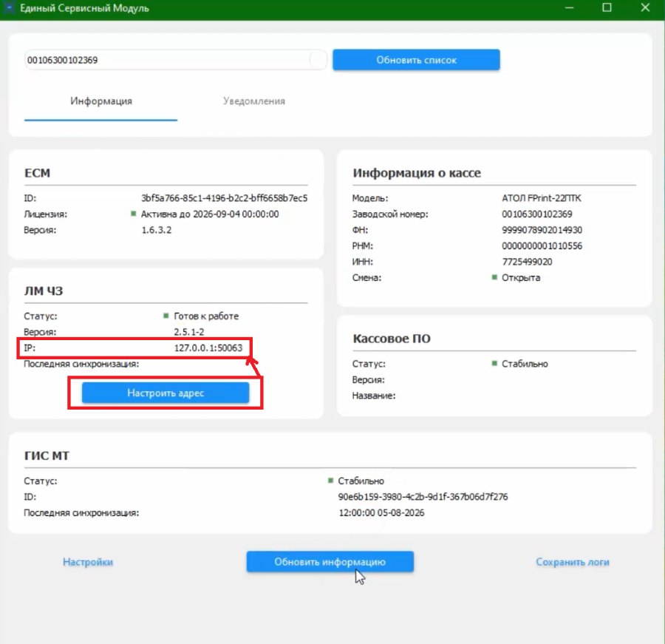Click the ЛМ ЧЗ status Готов к работе
This screenshot has height=644, width=665.
[x=206, y=316]
